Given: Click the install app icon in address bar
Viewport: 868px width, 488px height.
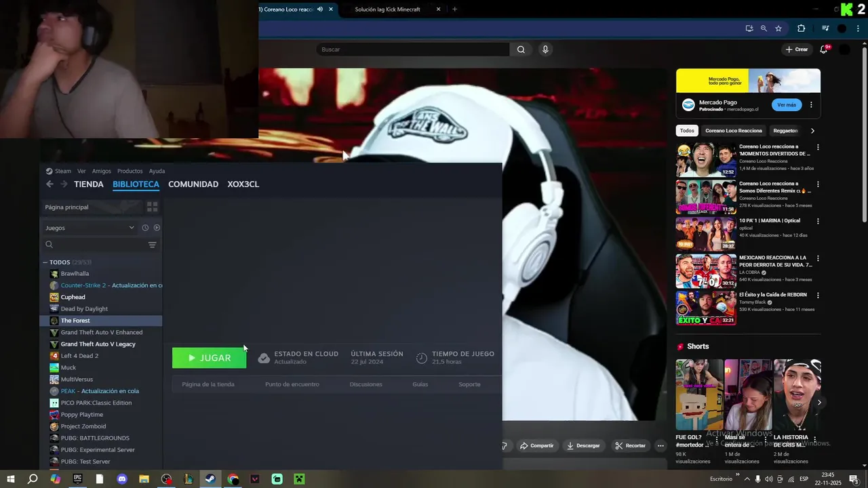Looking at the screenshot, I should (x=749, y=28).
